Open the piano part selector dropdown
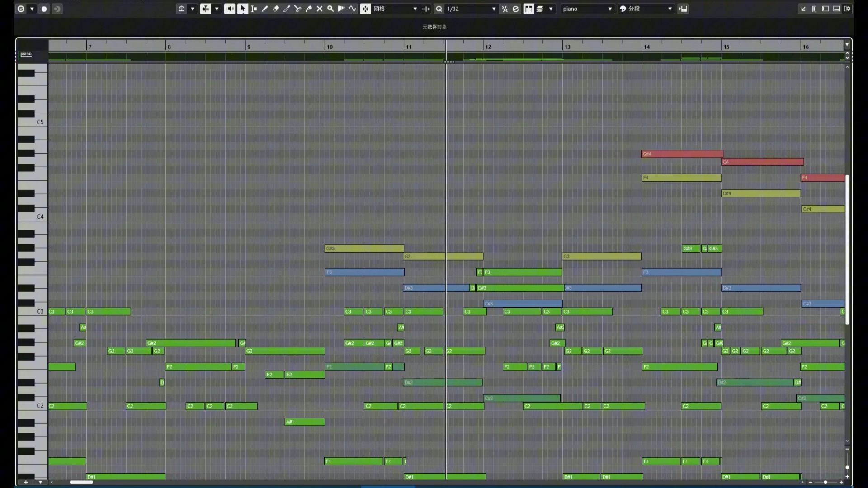This screenshot has height=488, width=868. pos(587,9)
